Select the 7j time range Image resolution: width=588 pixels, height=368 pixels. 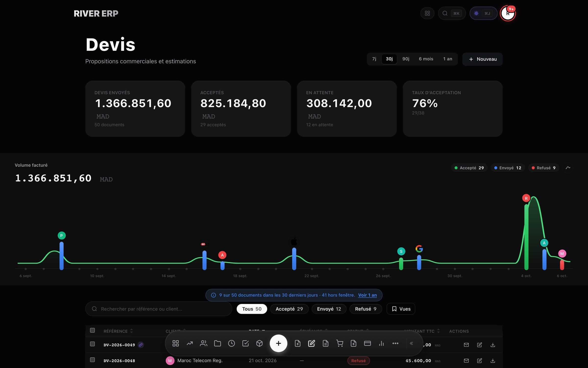(374, 59)
